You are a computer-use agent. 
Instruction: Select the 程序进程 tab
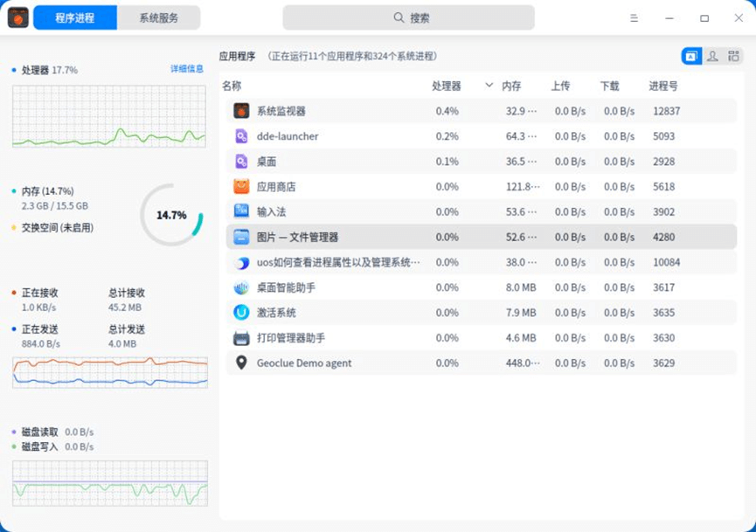click(75, 17)
